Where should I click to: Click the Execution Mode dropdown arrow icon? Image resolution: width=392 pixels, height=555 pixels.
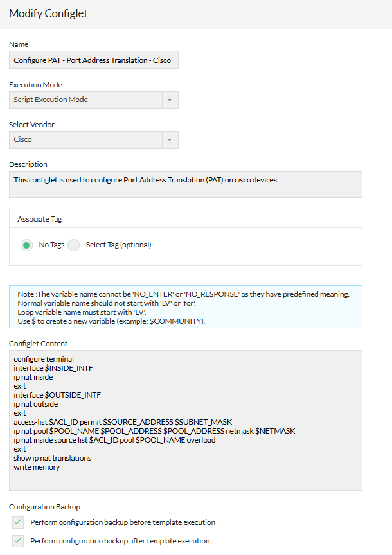[x=170, y=100]
